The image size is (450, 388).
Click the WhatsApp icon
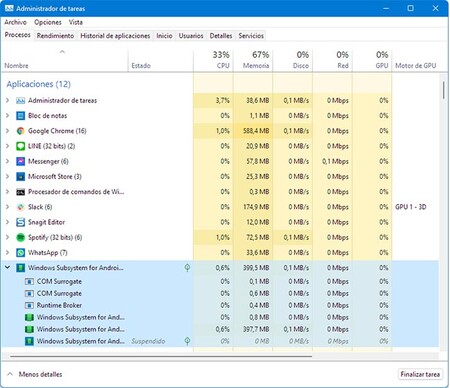point(21,253)
